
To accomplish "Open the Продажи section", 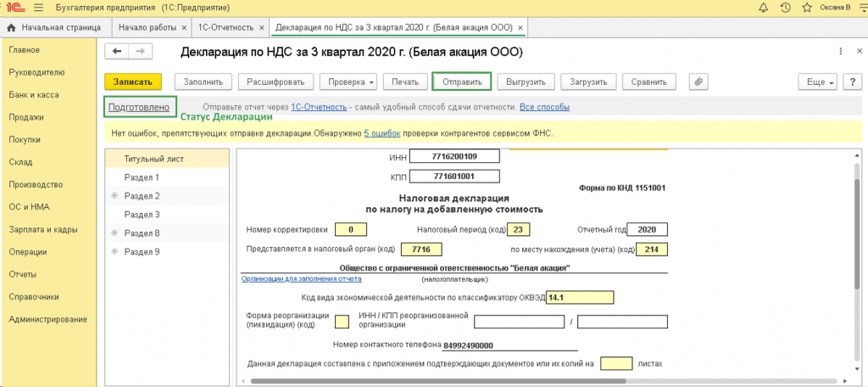I will [x=26, y=117].
